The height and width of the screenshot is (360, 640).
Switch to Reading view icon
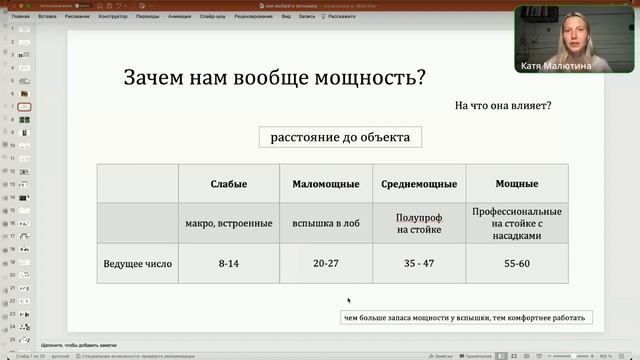point(527,356)
